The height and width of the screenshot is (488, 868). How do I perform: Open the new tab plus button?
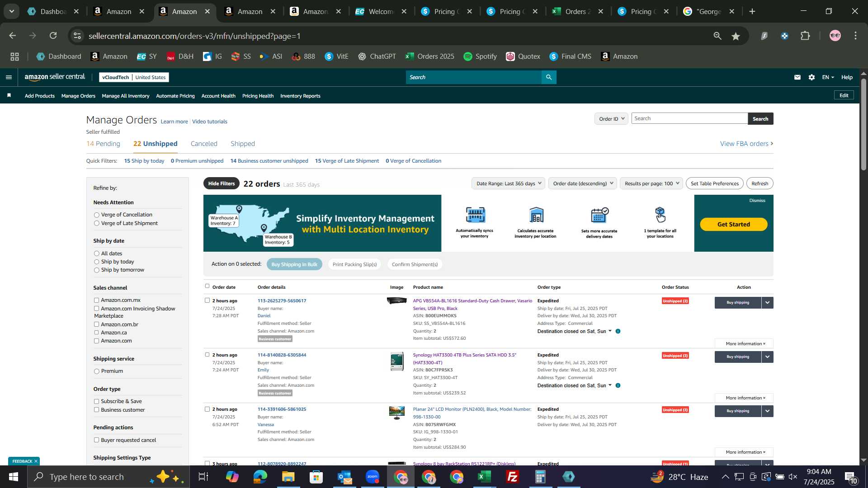(x=752, y=11)
